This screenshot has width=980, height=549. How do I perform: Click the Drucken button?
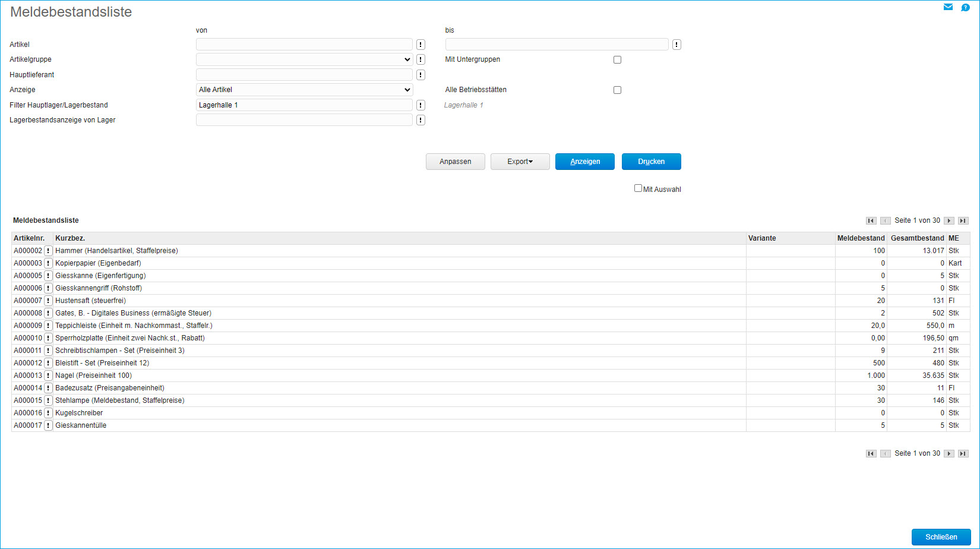(652, 162)
